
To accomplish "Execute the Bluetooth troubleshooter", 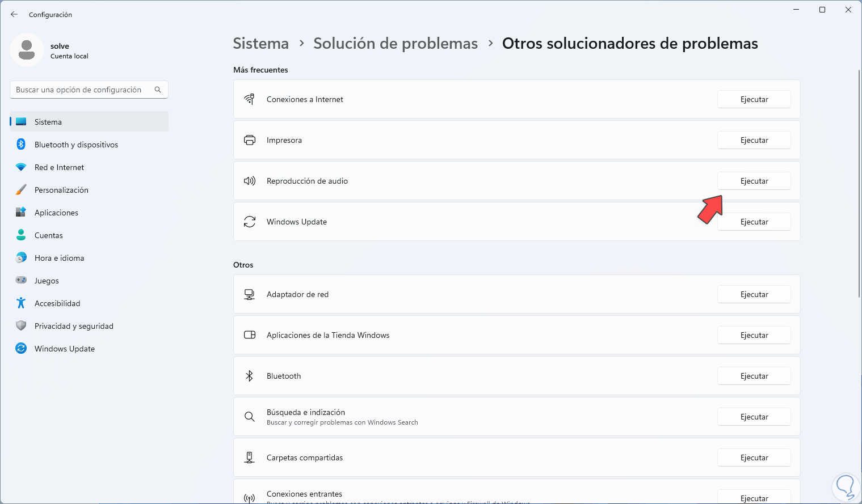I will point(754,376).
